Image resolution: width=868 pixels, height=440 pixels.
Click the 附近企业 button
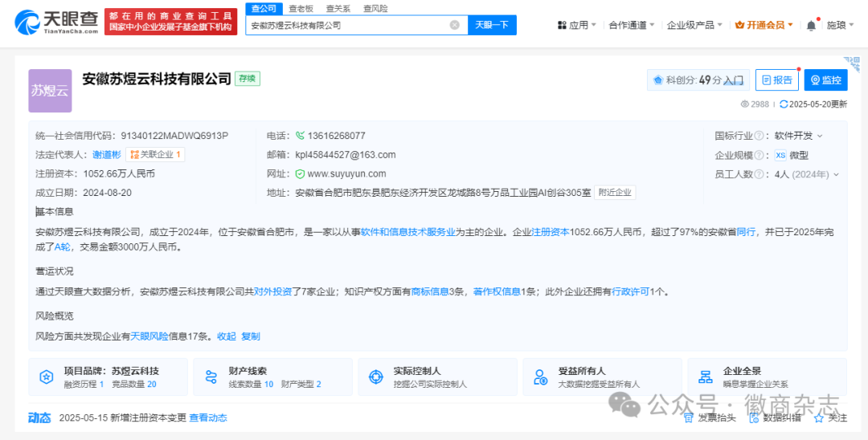(615, 193)
